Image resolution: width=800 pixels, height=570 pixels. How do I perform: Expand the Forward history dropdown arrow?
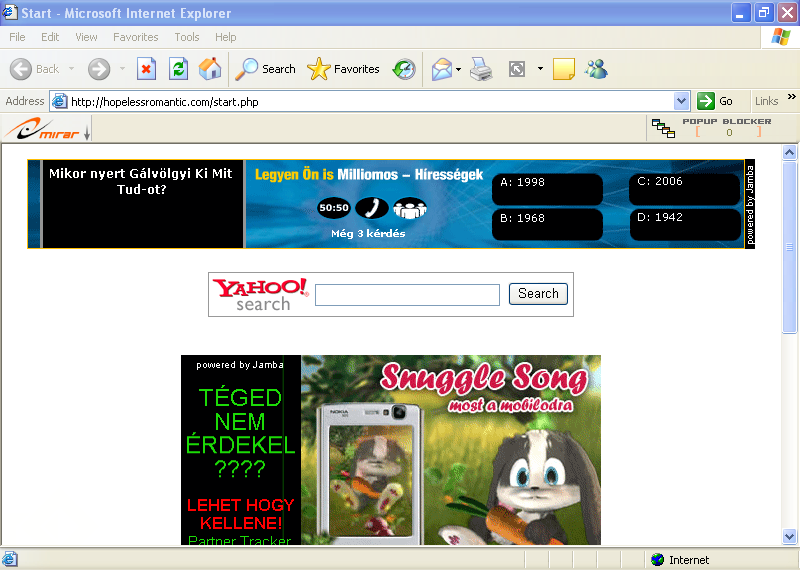[122, 69]
